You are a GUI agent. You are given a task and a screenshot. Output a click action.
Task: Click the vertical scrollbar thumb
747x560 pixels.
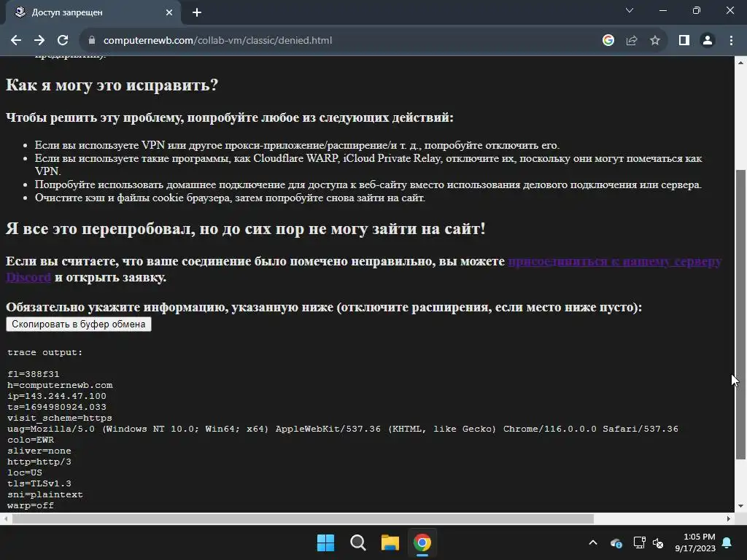(740, 314)
